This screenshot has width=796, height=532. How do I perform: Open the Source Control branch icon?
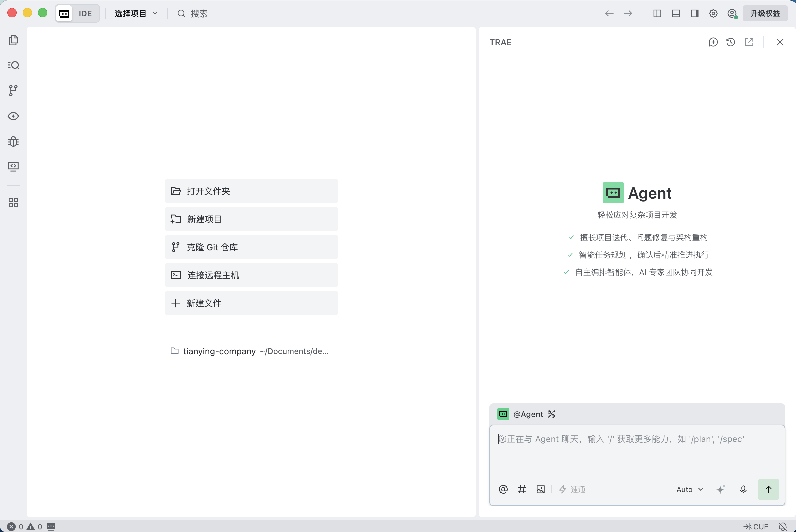pyautogui.click(x=13, y=91)
